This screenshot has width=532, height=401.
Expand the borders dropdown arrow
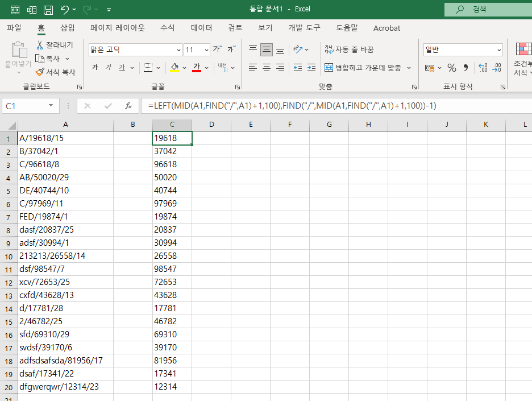tap(158, 68)
